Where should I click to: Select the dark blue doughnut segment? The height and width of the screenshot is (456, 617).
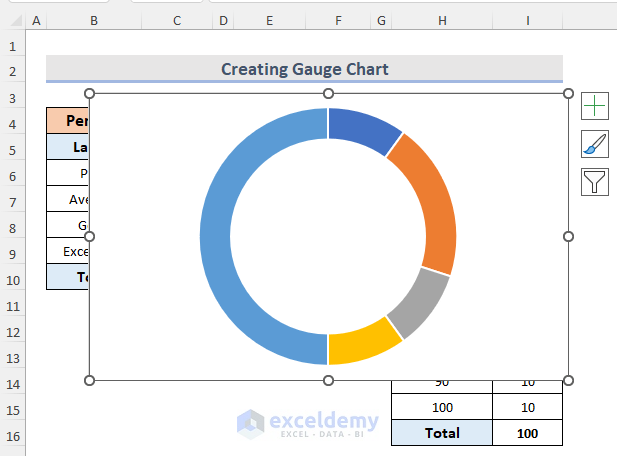coord(362,129)
